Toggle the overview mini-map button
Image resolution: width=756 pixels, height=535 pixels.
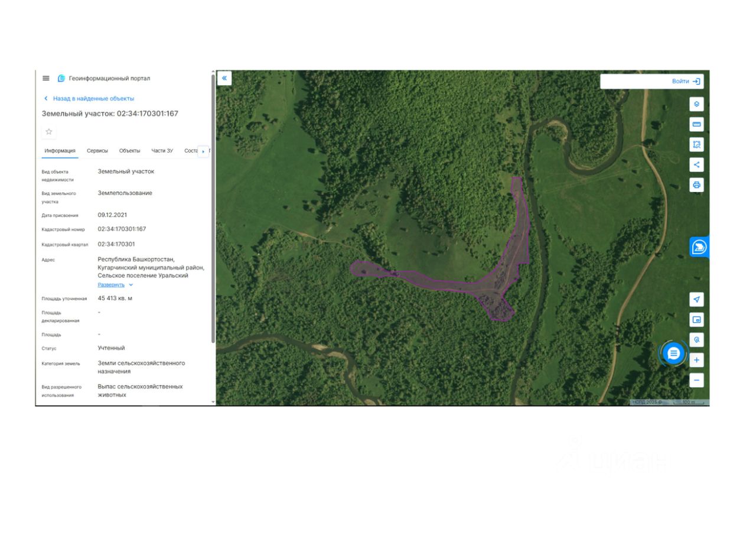click(696, 319)
